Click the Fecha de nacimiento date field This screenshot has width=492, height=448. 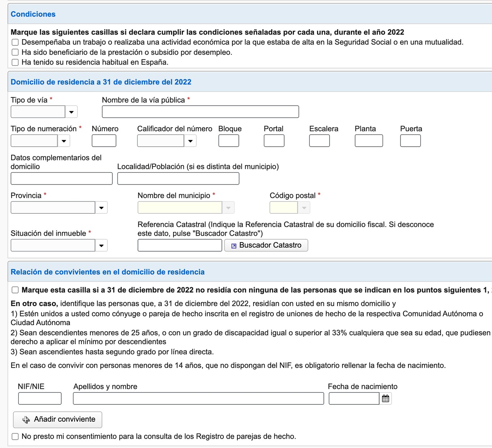(354, 399)
